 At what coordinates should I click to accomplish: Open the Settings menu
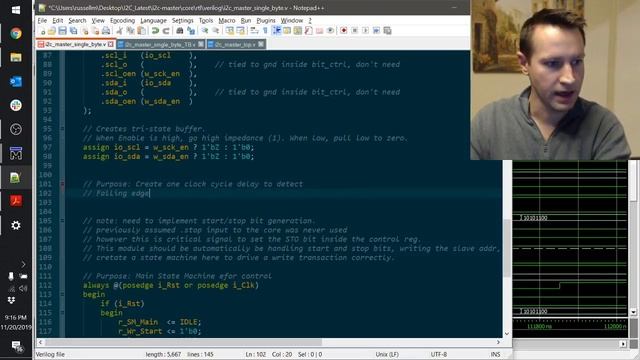[x=182, y=20]
